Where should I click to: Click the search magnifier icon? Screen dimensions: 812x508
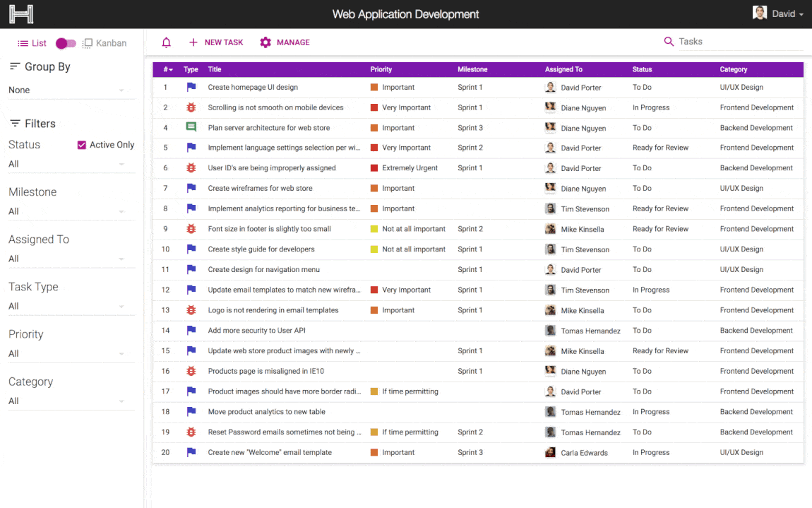(669, 42)
